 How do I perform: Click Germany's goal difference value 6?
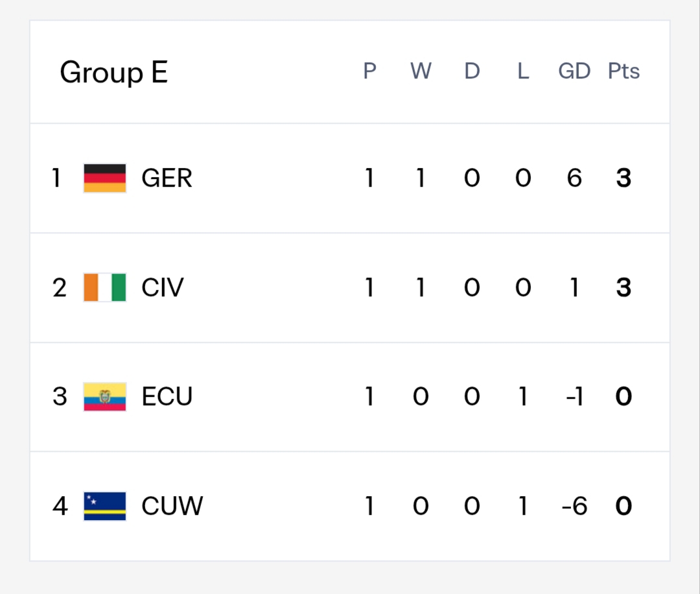tap(574, 178)
